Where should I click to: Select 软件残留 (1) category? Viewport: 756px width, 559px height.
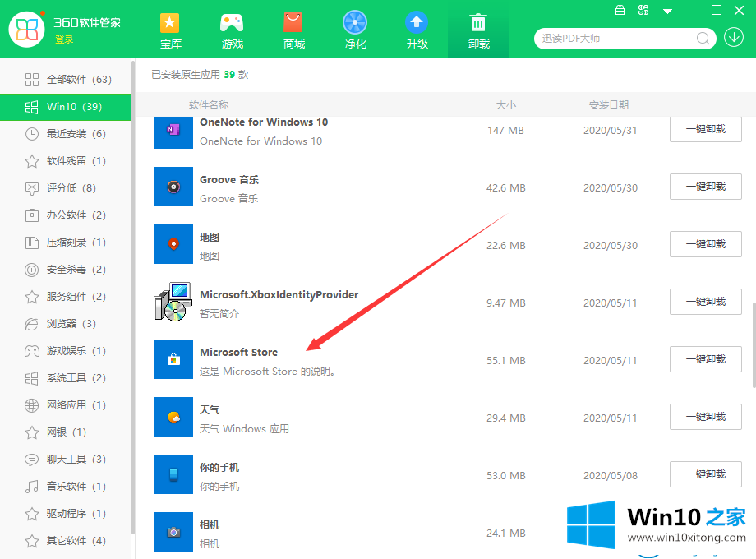tap(66, 160)
